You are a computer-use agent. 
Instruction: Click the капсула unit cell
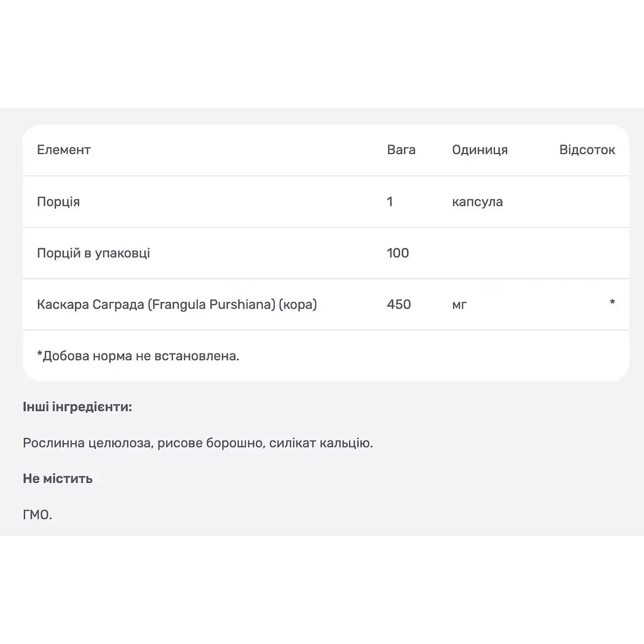pyautogui.click(x=477, y=202)
